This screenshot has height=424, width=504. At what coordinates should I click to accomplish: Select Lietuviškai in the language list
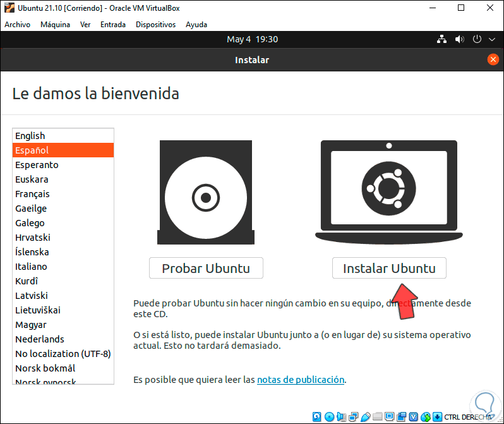(63, 310)
